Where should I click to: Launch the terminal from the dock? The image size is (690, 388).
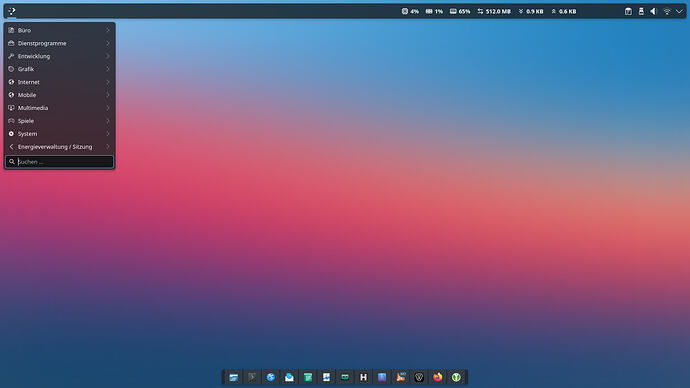[252, 377]
